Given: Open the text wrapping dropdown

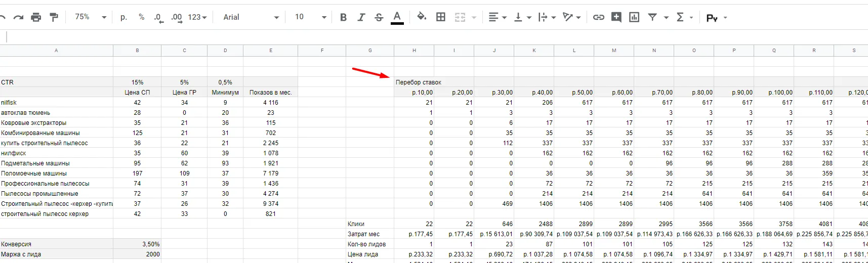Looking at the screenshot, I should click(547, 17).
